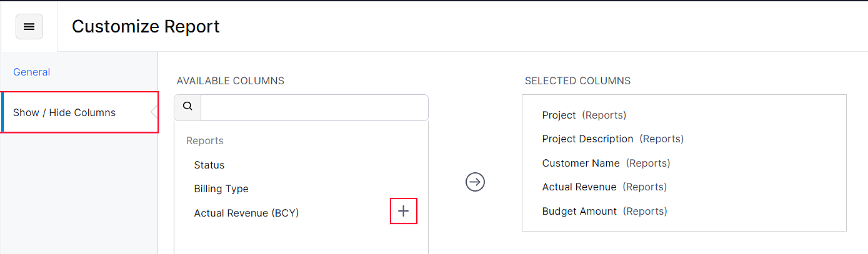The width and height of the screenshot is (868, 254).
Task: Click the Reports group label
Action: click(205, 140)
